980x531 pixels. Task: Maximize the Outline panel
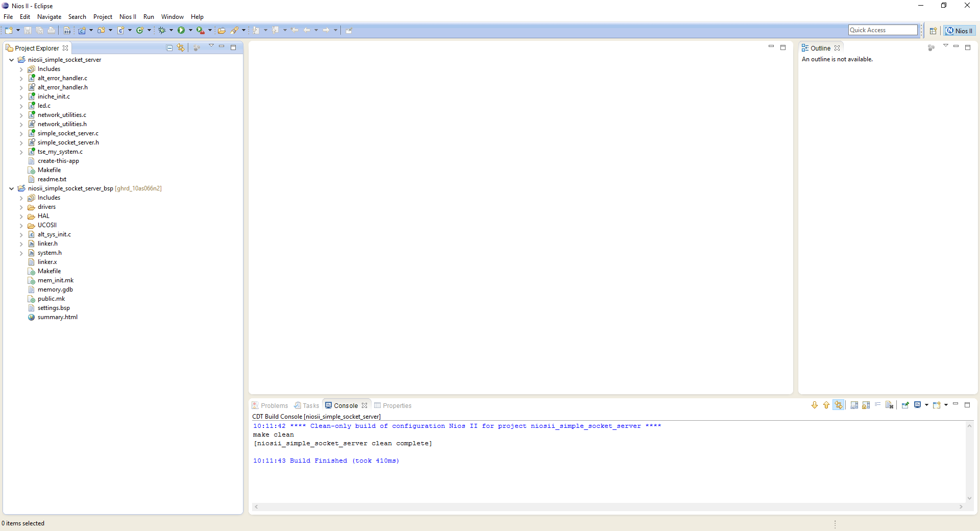(x=968, y=47)
